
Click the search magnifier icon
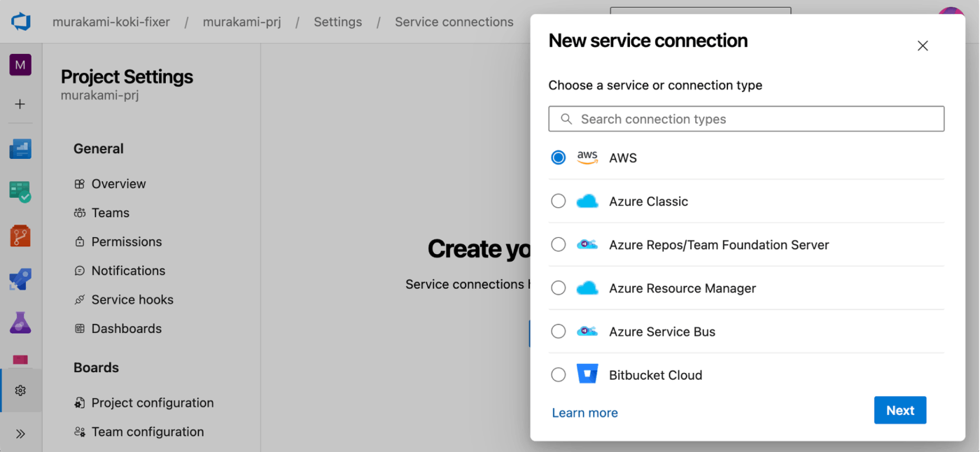pos(566,119)
